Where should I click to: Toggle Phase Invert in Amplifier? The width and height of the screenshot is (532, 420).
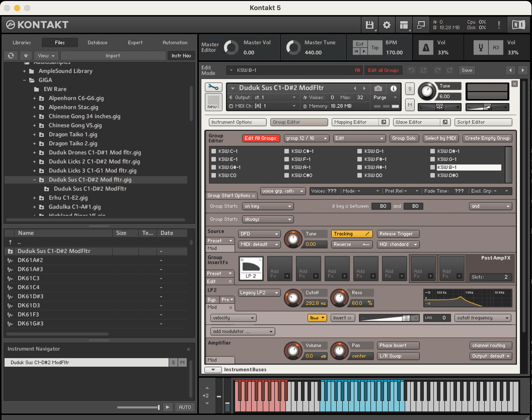click(398, 345)
